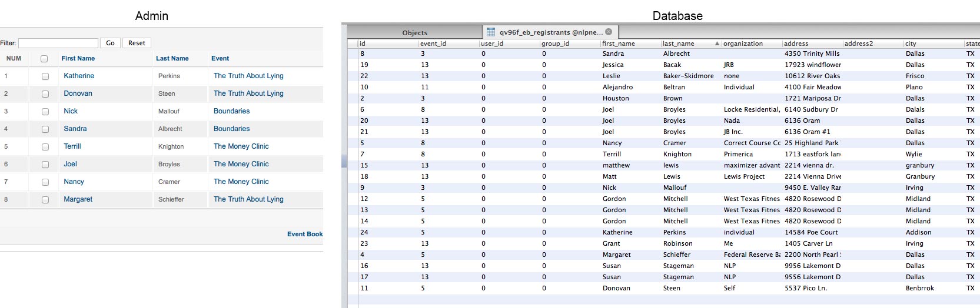This screenshot has height=308, width=980.
Task: Close the qv96f_eb_registrants table tab
Action: 609,32
